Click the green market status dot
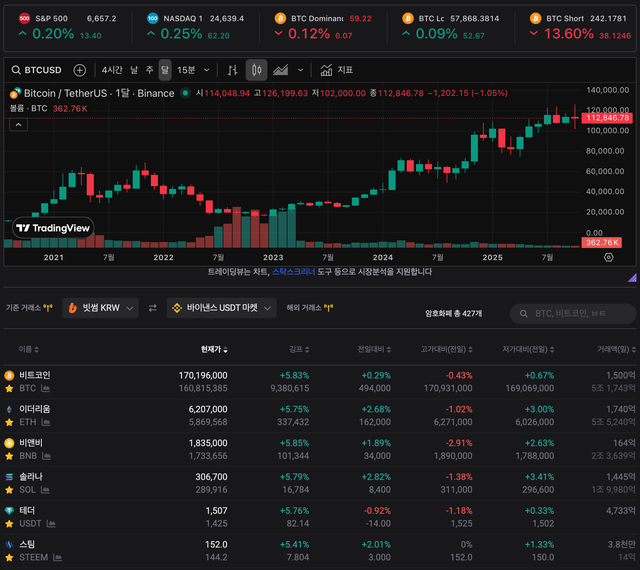The image size is (640, 570). point(185,93)
